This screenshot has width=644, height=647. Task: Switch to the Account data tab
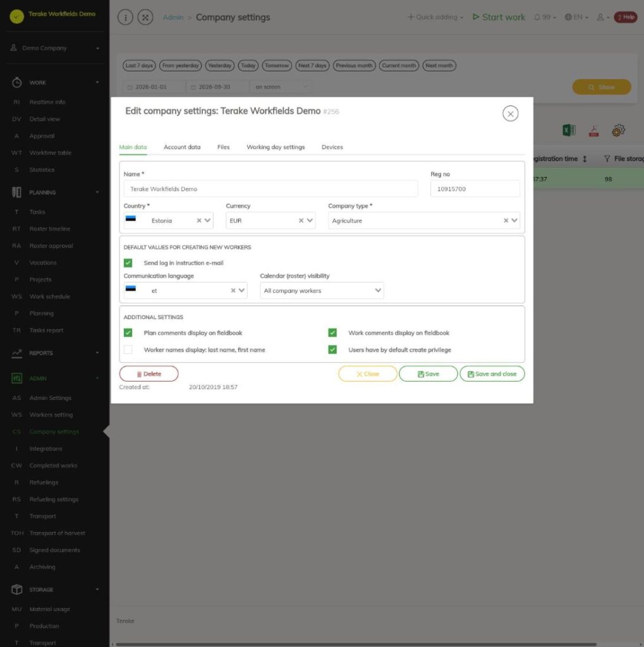(182, 147)
